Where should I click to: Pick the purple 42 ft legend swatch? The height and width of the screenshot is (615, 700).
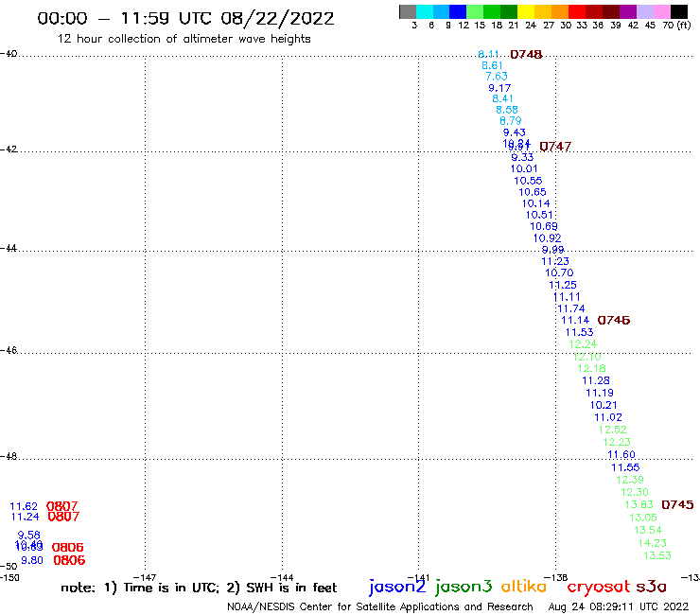628,11
